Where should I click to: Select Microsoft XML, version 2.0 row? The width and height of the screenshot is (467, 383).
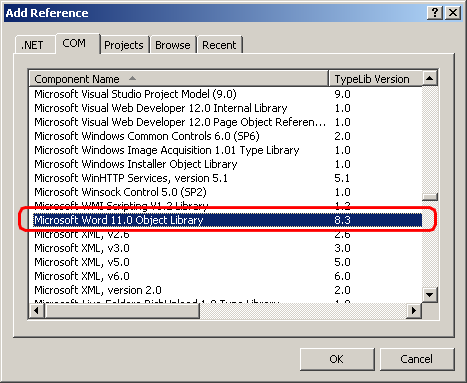coord(225,290)
